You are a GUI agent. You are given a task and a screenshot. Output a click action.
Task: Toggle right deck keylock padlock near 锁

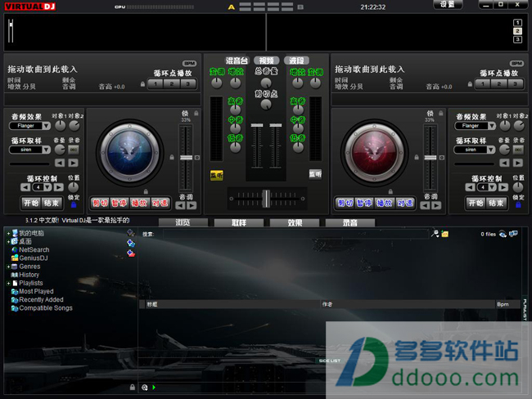pos(440,113)
